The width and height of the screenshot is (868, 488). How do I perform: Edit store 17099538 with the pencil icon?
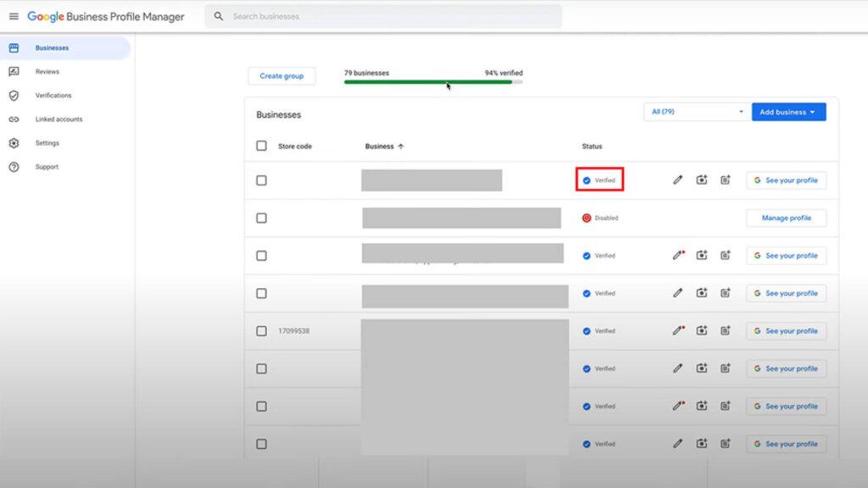pos(678,330)
